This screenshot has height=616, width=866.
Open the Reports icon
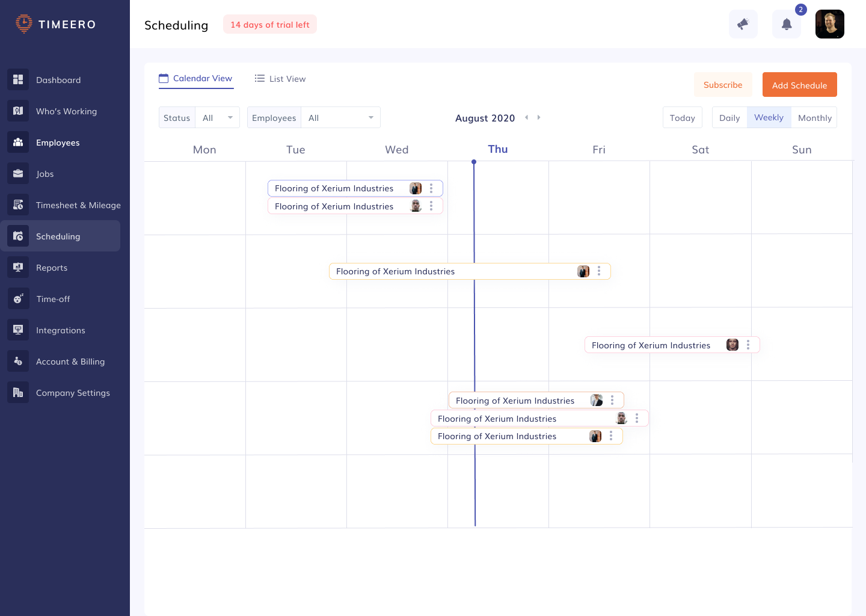click(18, 267)
